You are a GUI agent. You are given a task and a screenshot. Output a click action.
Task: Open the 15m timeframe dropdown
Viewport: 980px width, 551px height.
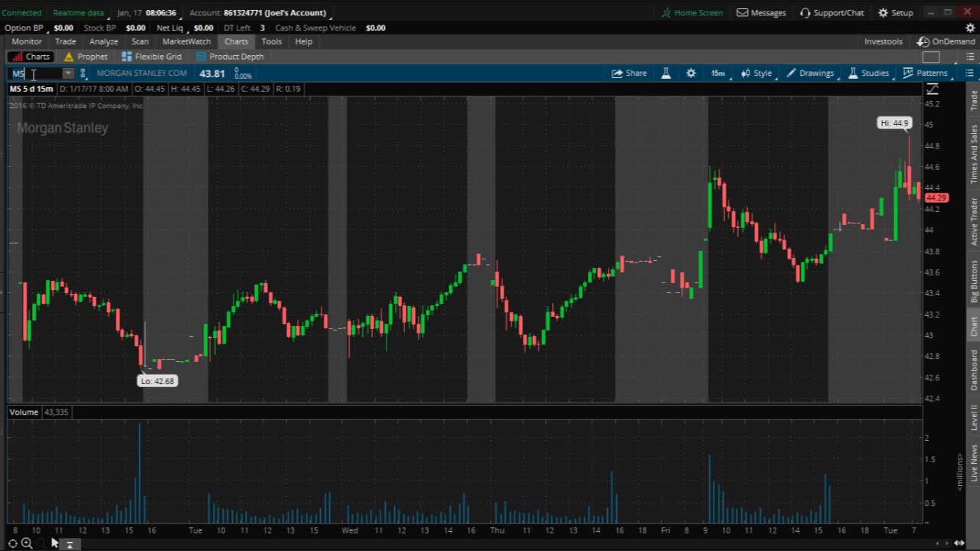point(718,73)
